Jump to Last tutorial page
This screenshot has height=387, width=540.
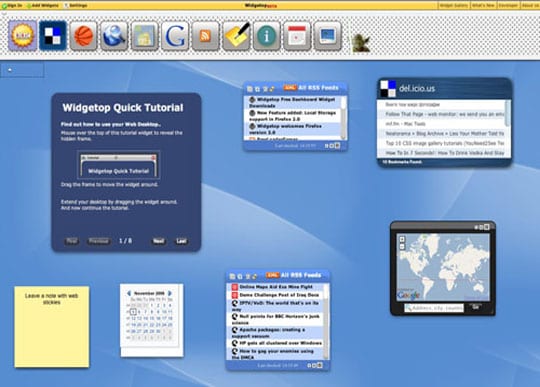click(x=181, y=241)
